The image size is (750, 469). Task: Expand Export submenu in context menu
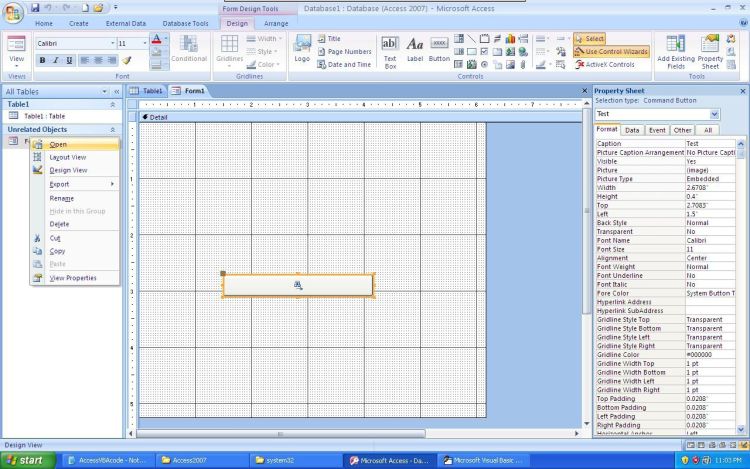pos(75,184)
